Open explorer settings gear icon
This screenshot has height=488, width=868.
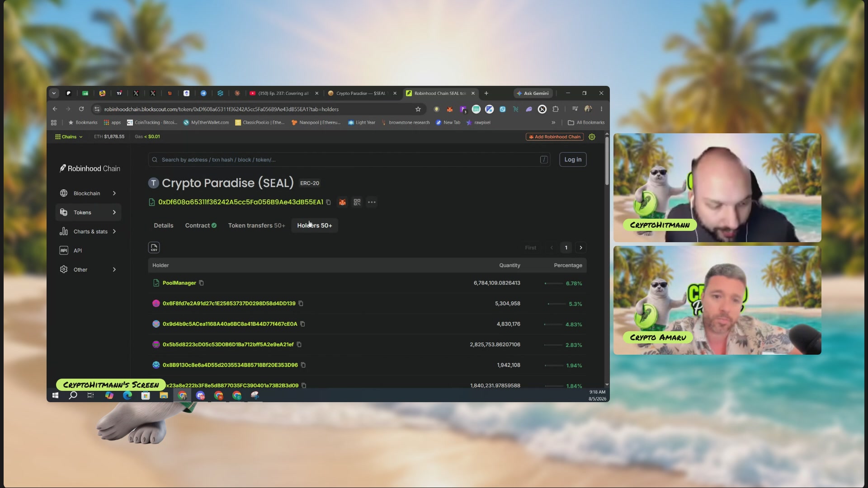[x=592, y=137]
